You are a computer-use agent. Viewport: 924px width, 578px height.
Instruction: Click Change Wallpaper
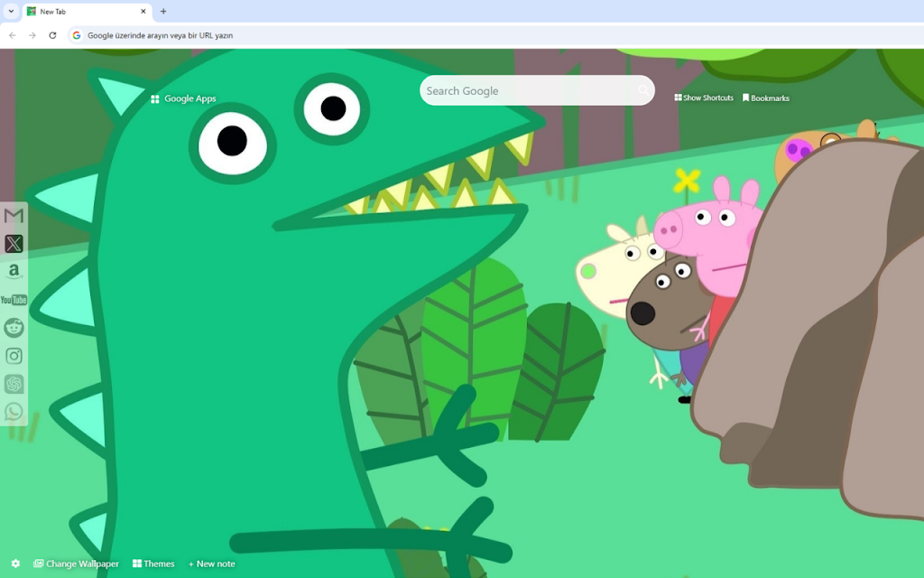pyautogui.click(x=76, y=564)
